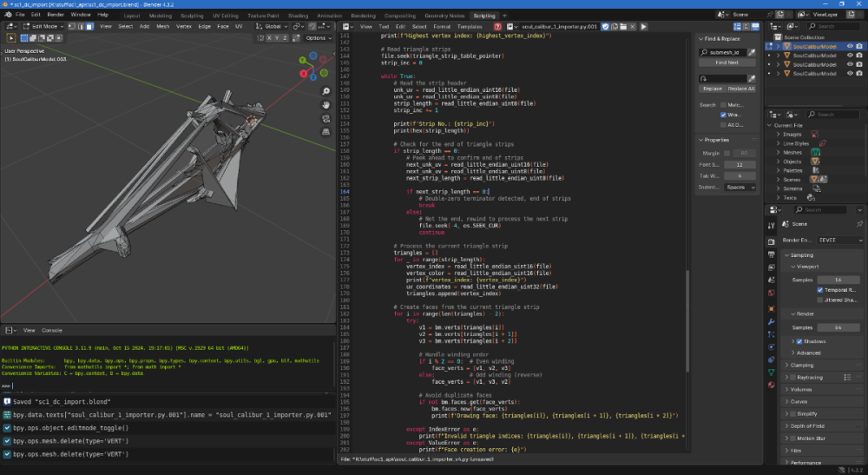Click eyedropper next to submesh_id search field
Image resolution: width=868 pixels, height=475 pixels.
752,52
